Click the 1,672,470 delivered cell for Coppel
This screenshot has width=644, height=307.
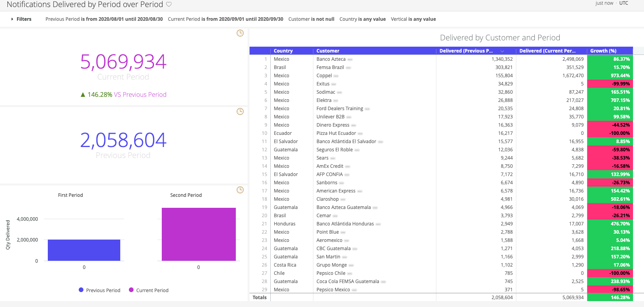[552, 76]
